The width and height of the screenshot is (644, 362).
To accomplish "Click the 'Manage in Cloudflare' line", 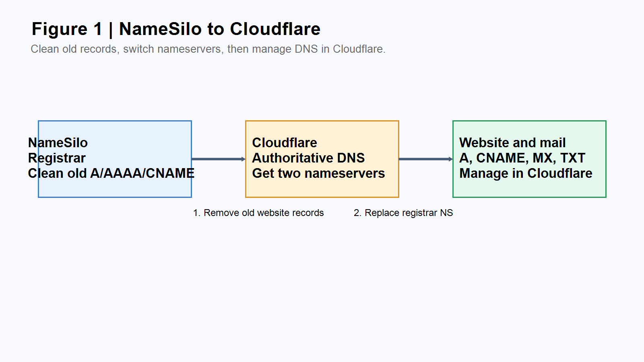I will point(526,173).
